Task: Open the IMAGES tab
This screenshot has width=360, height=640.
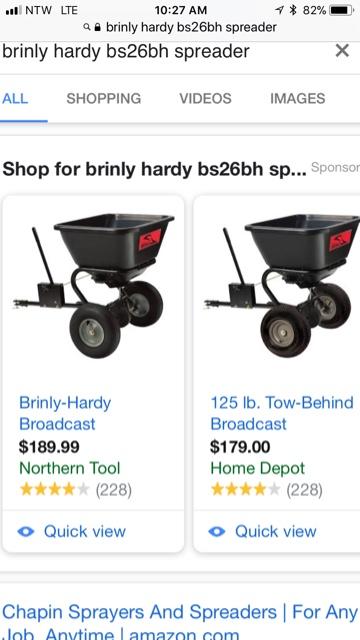Action: (298, 98)
